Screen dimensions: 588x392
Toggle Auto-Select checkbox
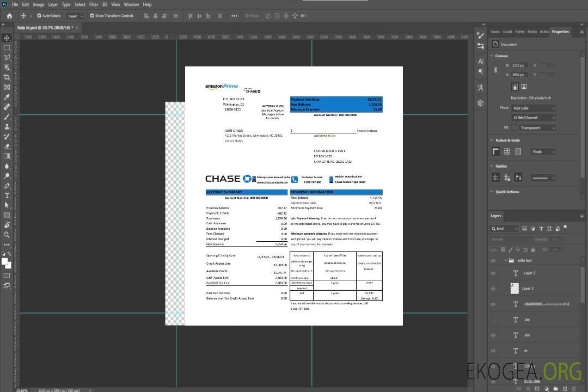click(x=39, y=16)
